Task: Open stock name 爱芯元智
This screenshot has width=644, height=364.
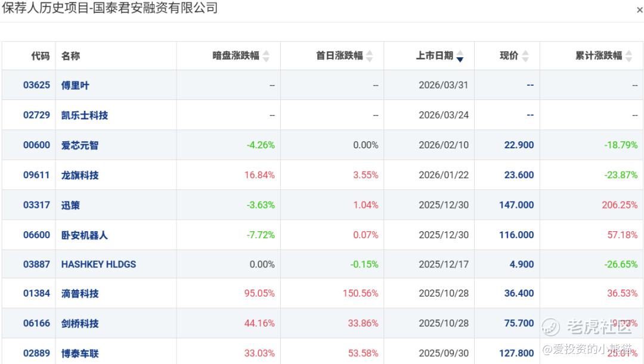Action: 80,145
